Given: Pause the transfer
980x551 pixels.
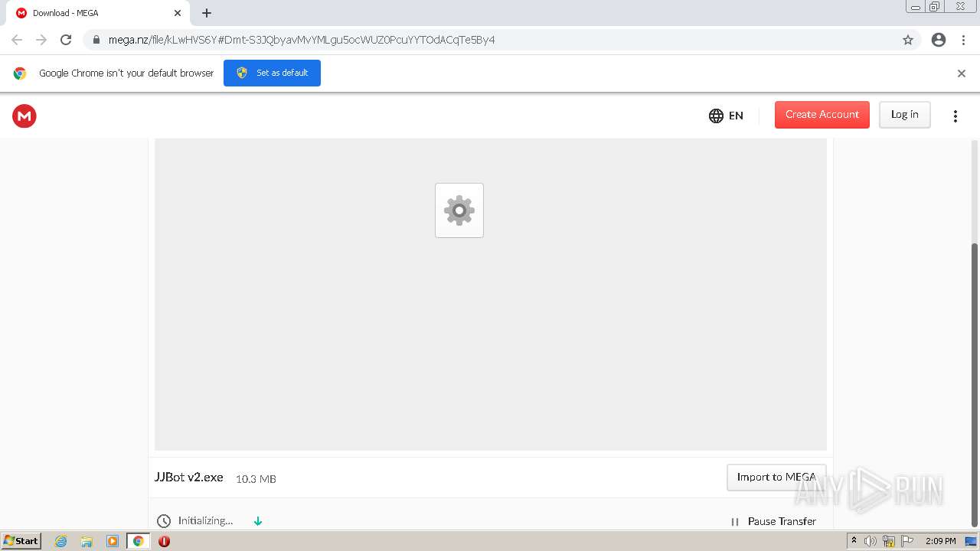Looking at the screenshot, I should pos(773,521).
